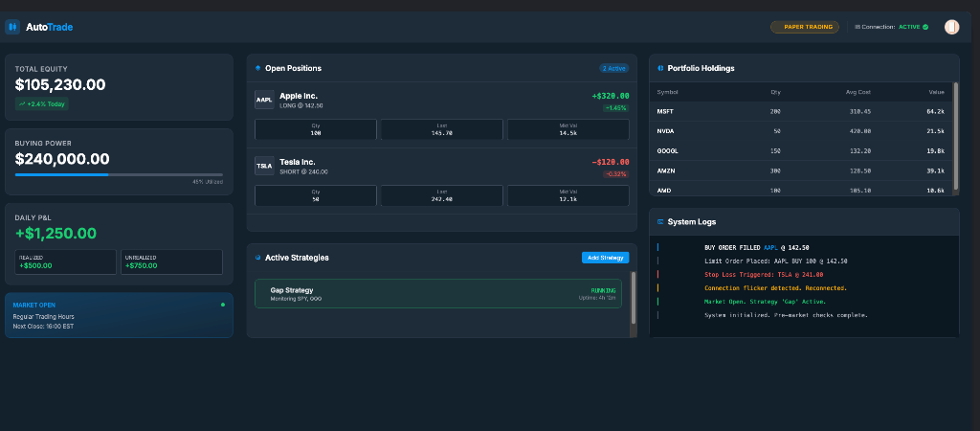This screenshot has width=980, height=431.
Task: Click the Add Strategy button
Action: [605, 258]
